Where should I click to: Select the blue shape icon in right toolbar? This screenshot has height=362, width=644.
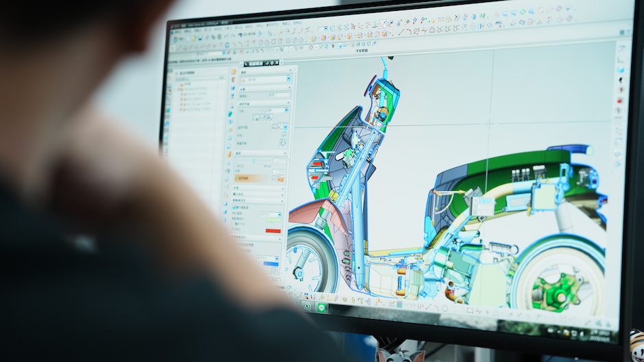621,70
